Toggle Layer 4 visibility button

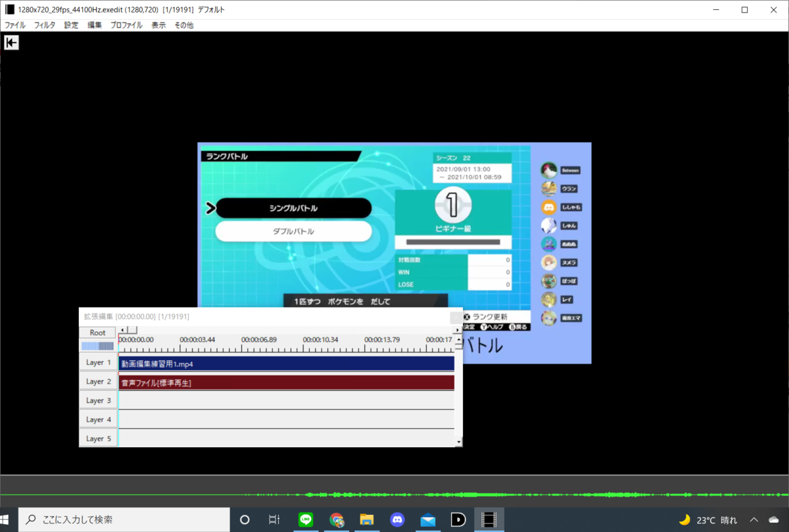click(x=98, y=420)
